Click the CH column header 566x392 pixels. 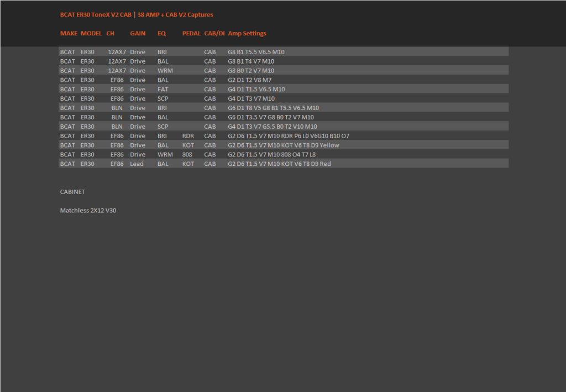click(x=110, y=33)
